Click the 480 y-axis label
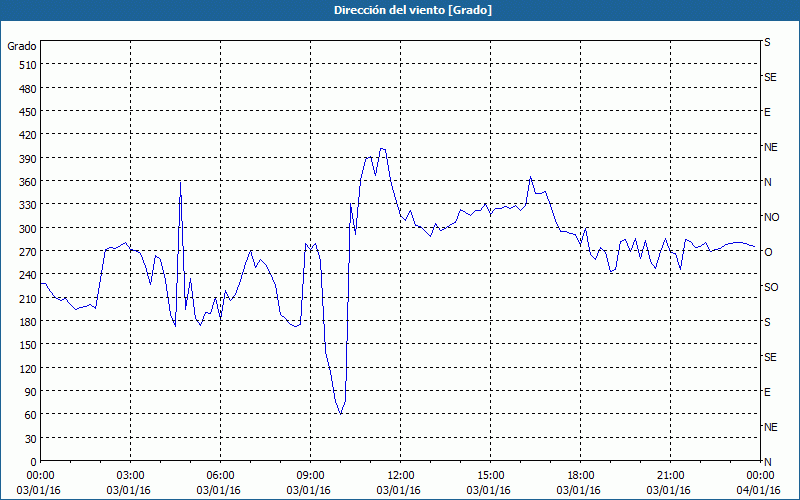Viewport: 800px width, 500px height. (28, 89)
